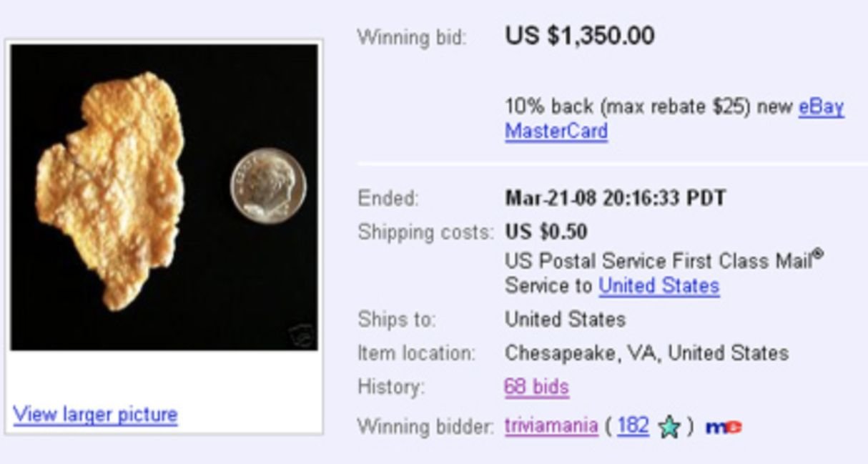This screenshot has height=464, width=868.
Task: Click the cornflake item thumbnail
Action: 111,189
